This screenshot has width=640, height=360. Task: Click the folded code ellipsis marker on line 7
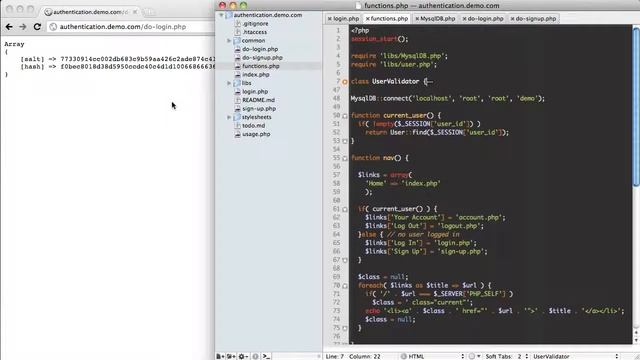coord(429,82)
